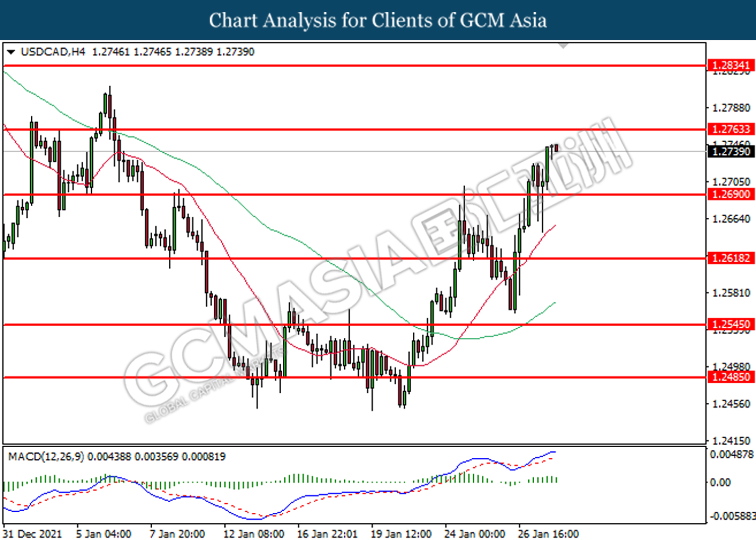Image resolution: width=756 pixels, height=540 pixels.
Task: Click the 1.26900 red price label
Action: pos(731,194)
